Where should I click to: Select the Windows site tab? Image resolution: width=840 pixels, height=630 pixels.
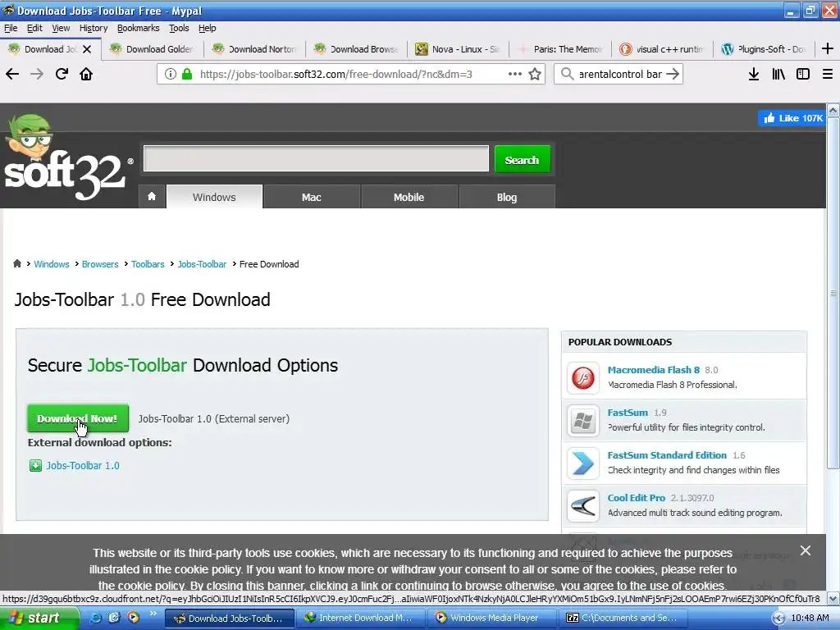click(x=214, y=197)
